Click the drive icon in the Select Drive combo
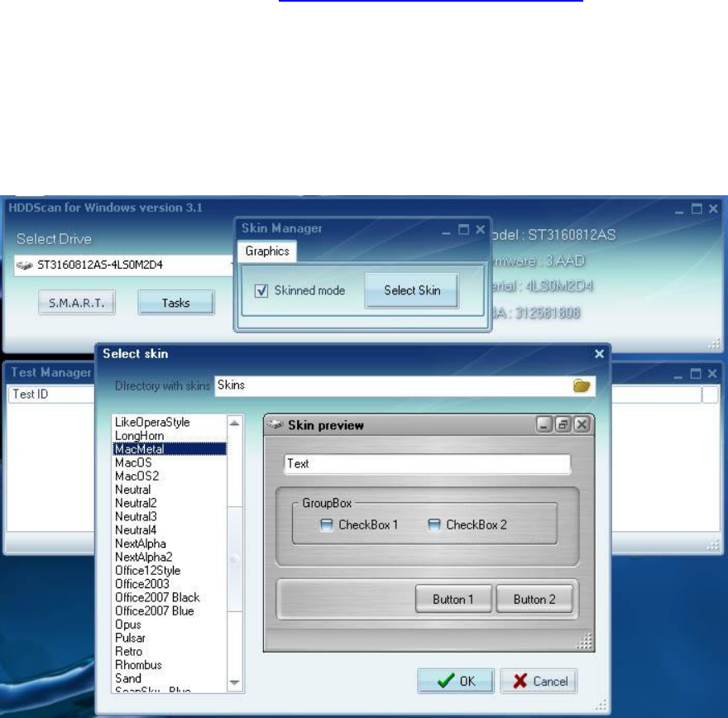Viewport: 728px width, 718px height. tap(24, 265)
